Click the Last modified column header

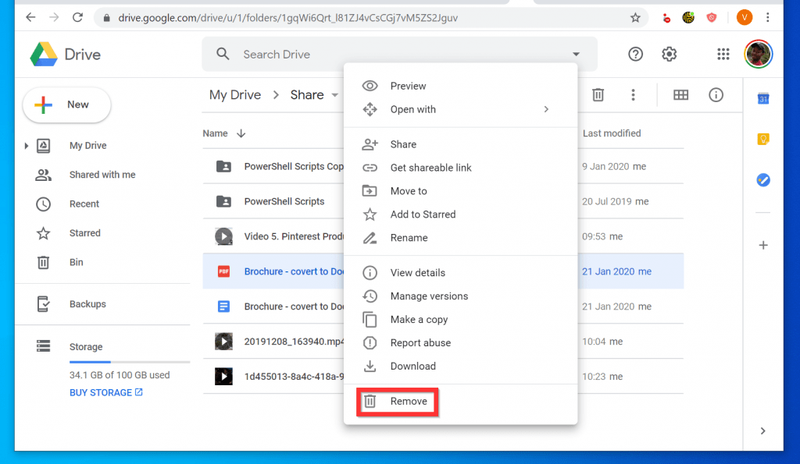coord(611,133)
